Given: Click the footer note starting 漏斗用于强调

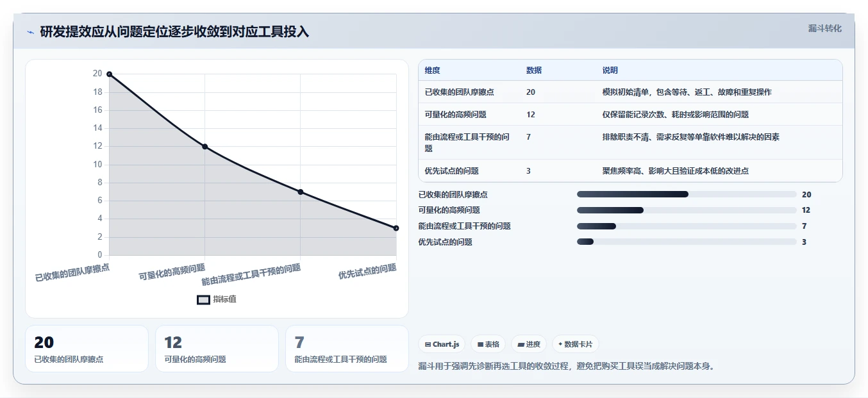Looking at the screenshot, I should tap(566, 367).
